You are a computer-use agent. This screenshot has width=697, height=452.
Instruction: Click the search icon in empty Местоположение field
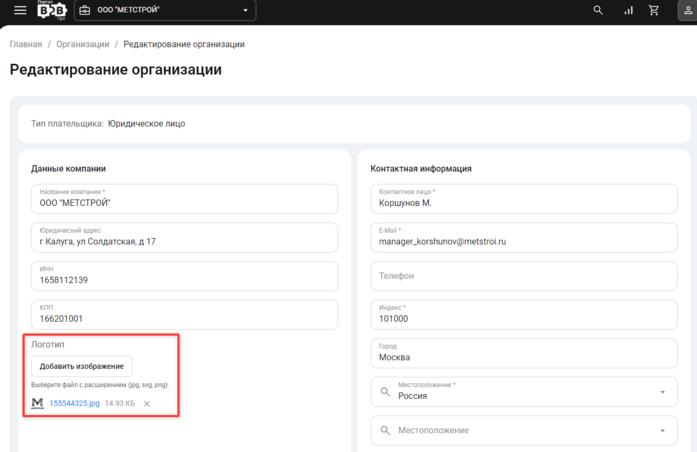385,430
